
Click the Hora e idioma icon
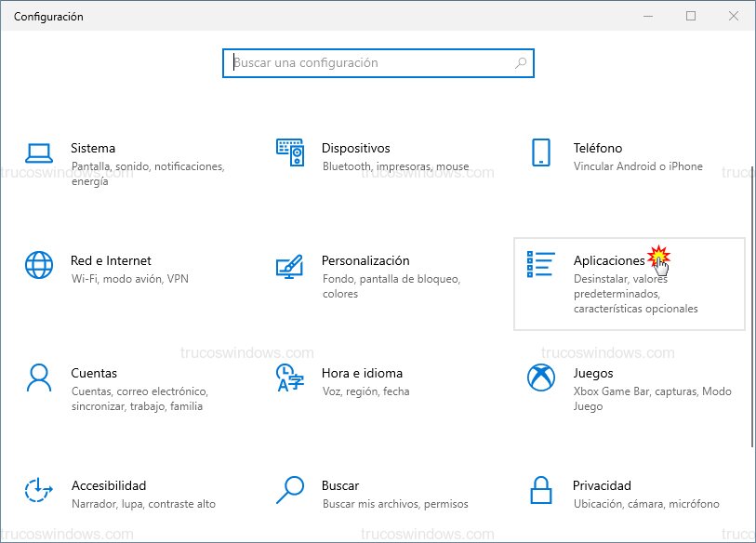tap(290, 377)
